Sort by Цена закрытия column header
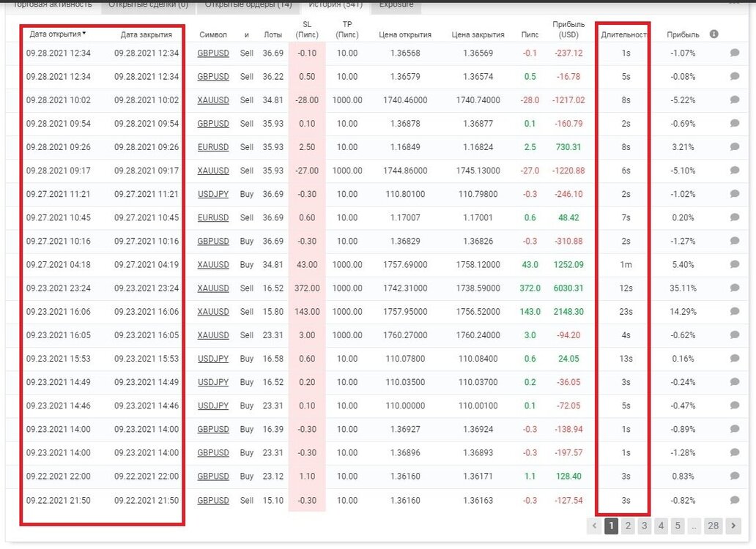The image size is (756, 549). [478, 34]
